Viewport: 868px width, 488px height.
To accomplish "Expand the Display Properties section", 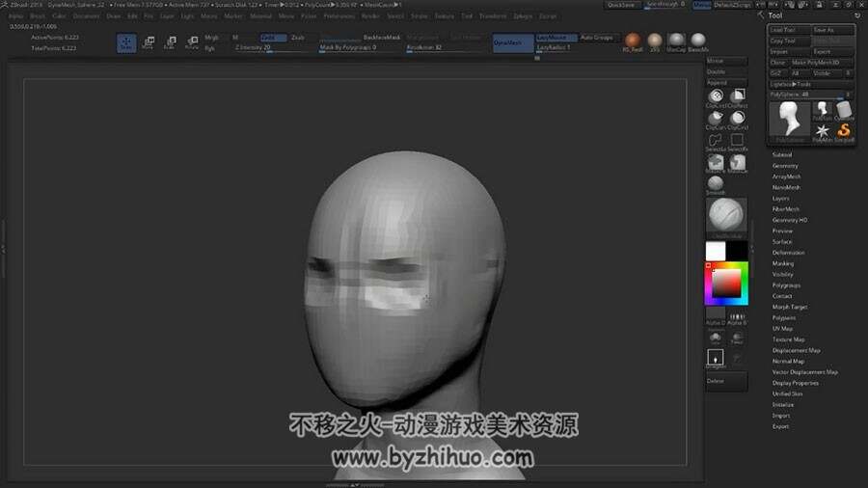I will coord(795,383).
